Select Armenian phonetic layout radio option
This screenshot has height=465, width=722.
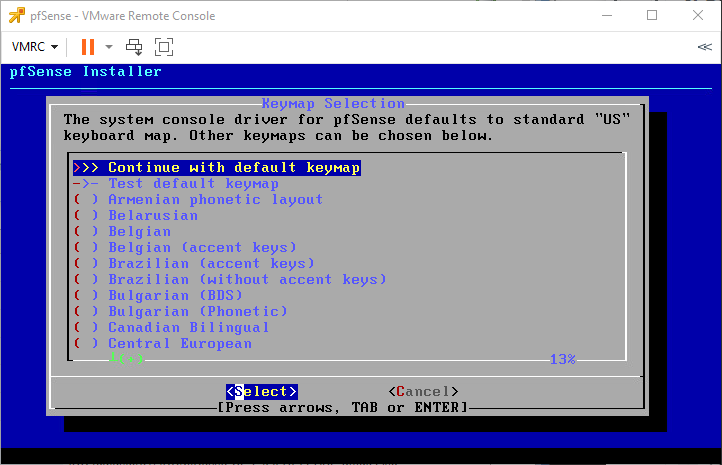point(198,200)
